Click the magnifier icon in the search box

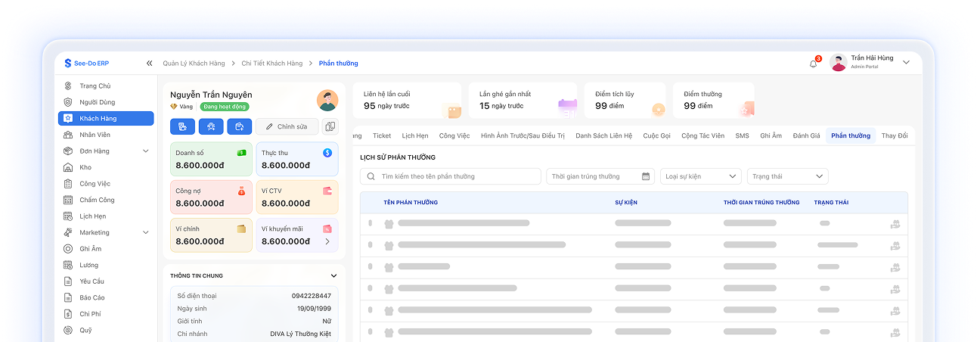click(x=371, y=176)
